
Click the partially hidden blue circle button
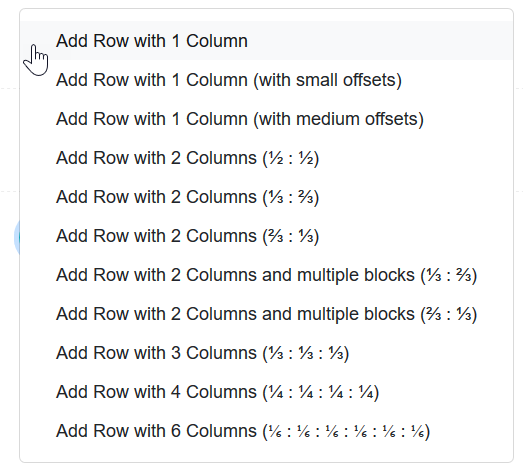[x=17, y=238]
